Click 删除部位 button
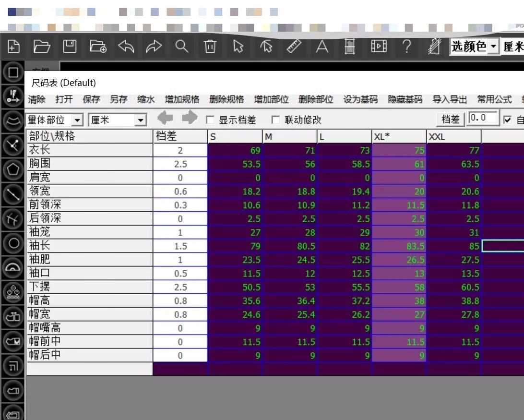Viewport: 524px width, 420px height. (316, 99)
